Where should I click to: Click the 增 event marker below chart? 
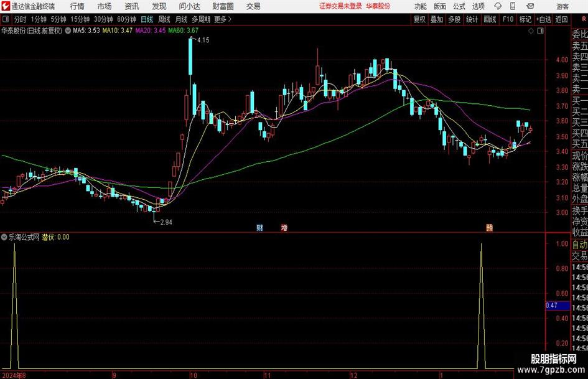[284, 228]
